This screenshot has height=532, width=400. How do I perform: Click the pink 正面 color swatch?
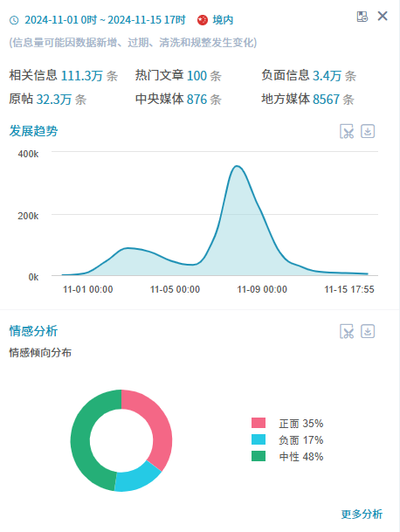coord(259,423)
